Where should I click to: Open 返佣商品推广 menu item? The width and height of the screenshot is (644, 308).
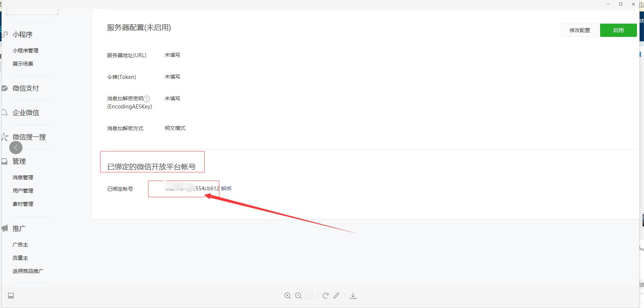(x=28, y=271)
